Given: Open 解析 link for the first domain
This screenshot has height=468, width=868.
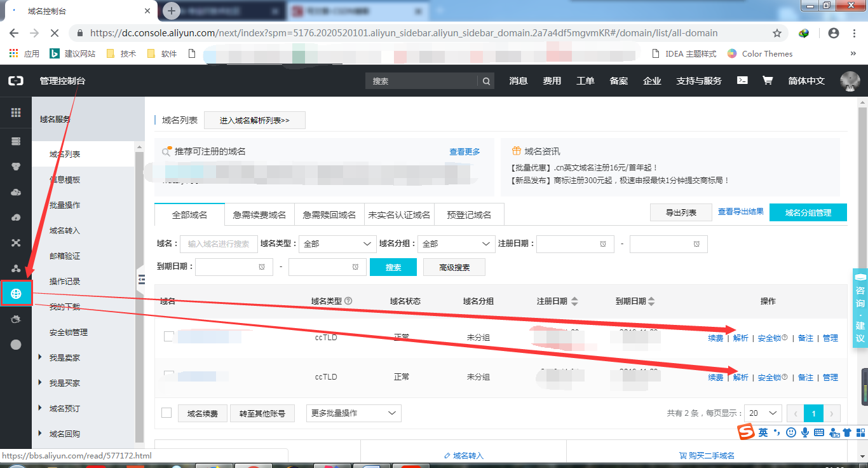Looking at the screenshot, I should coord(740,338).
